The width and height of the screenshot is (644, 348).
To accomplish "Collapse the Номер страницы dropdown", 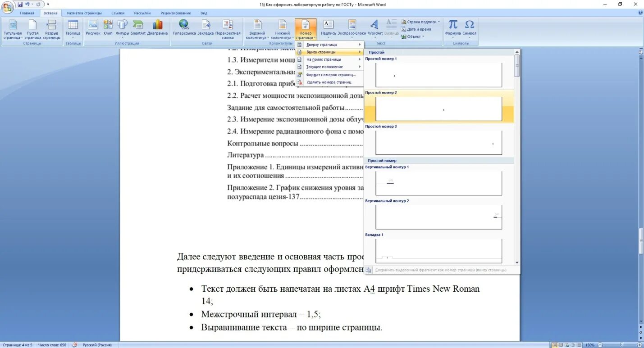I will pyautogui.click(x=306, y=30).
